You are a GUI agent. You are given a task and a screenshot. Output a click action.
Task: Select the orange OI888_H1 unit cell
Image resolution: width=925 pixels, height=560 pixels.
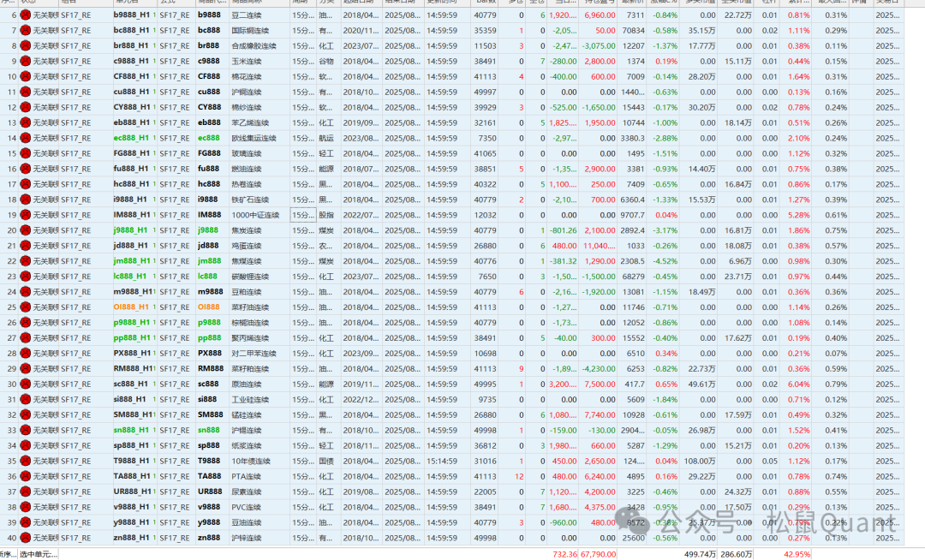[x=130, y=307]
